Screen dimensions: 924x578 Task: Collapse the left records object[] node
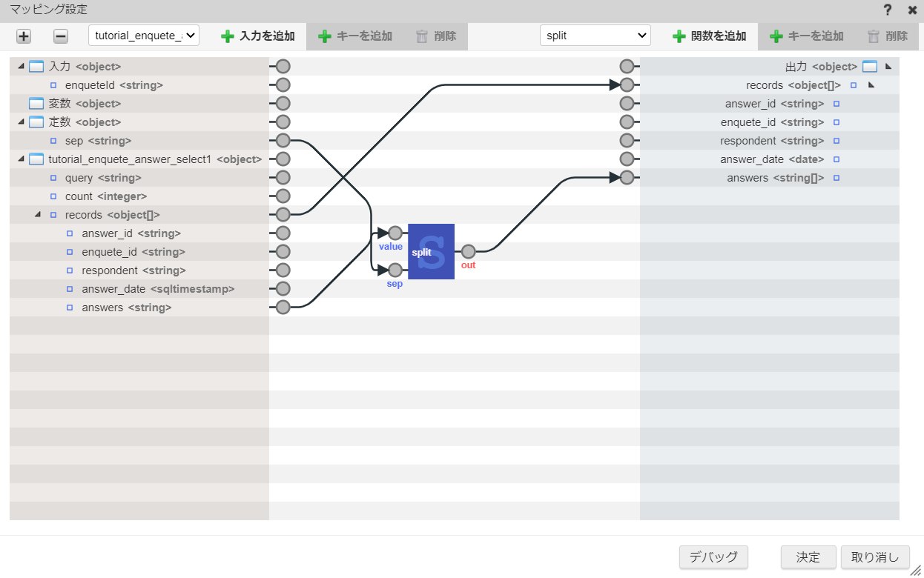point(38,215)
